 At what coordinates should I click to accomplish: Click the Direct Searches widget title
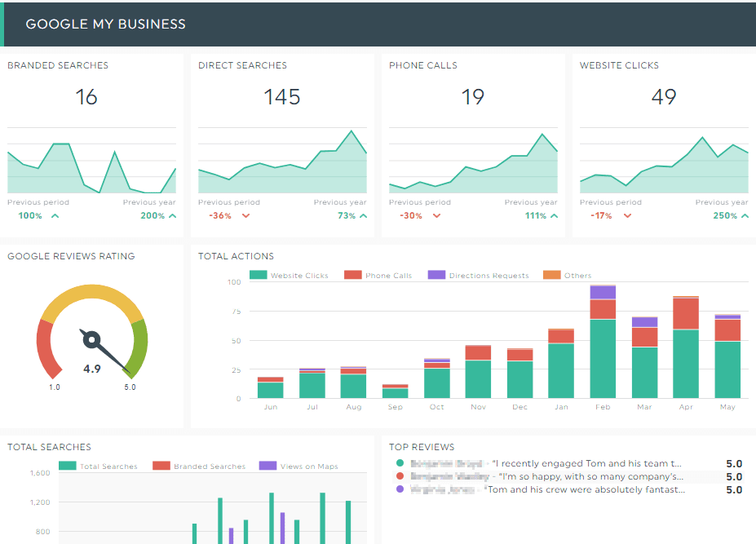pyautogui.click(x=242, y=65)
